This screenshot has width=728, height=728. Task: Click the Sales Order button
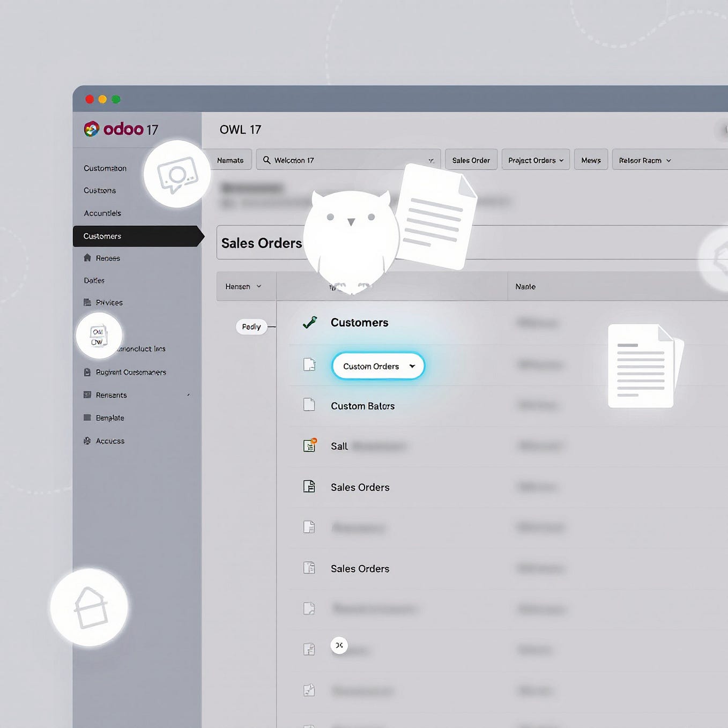click(471, 160)
